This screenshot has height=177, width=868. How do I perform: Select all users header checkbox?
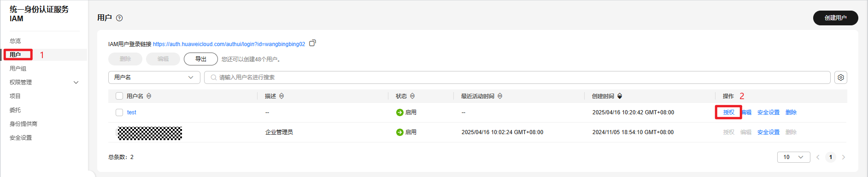point(119,96)
